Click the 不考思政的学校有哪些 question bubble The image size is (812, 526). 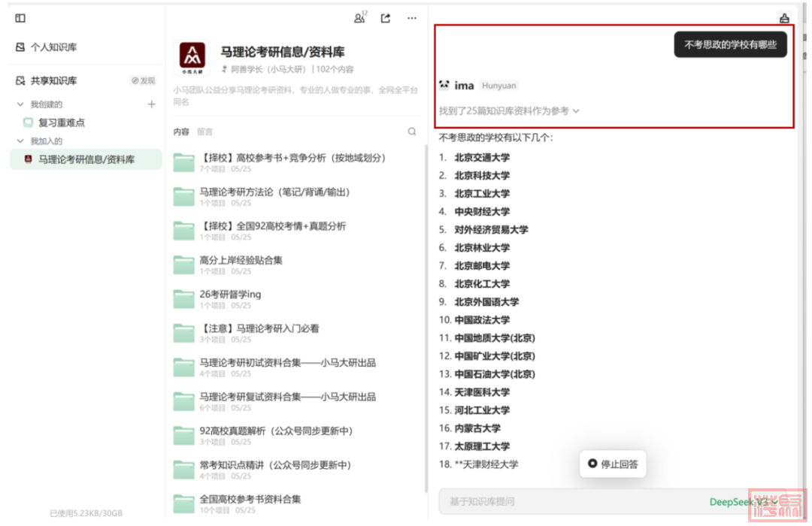730,44
